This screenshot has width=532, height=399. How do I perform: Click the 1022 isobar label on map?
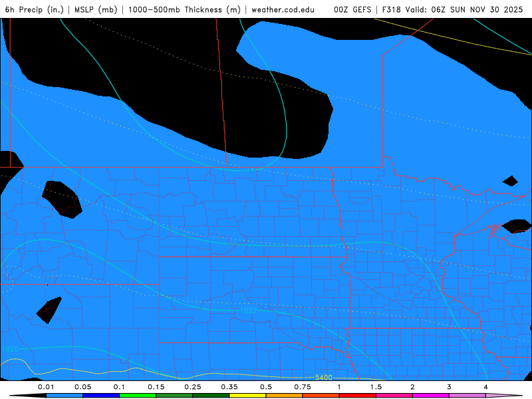[x=248, y=311]
